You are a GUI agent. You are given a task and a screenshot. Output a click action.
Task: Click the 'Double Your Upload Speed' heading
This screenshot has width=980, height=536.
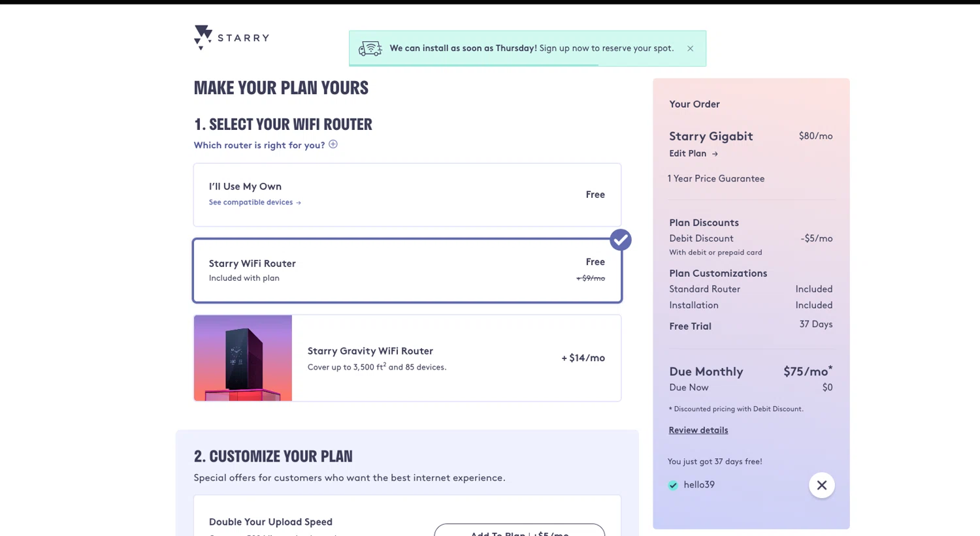(270, 522)
